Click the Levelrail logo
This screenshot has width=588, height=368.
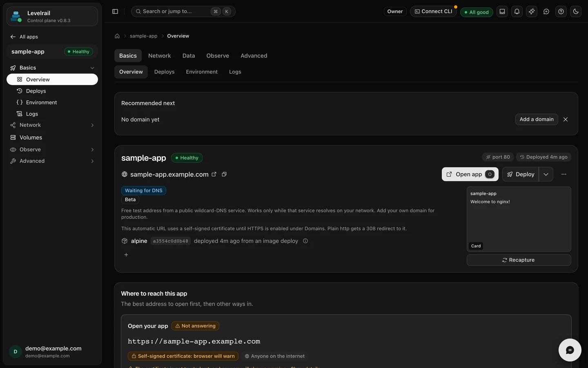click(16, 16)
